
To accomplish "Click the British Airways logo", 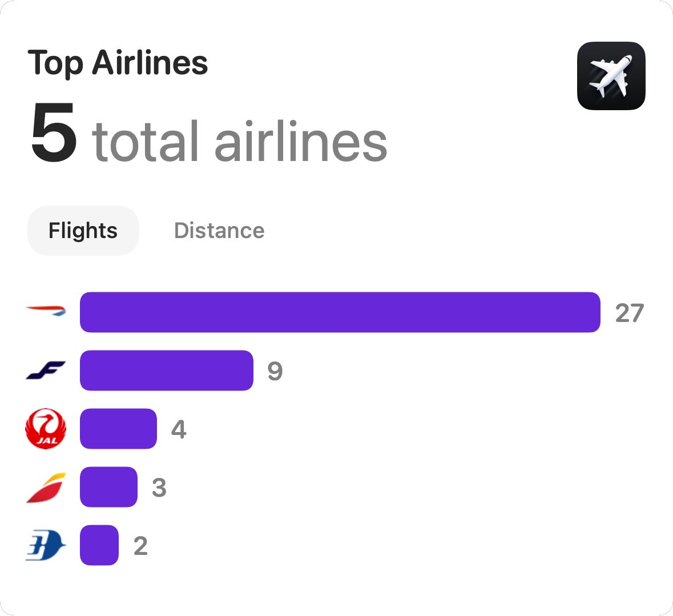I will (46, 311).
